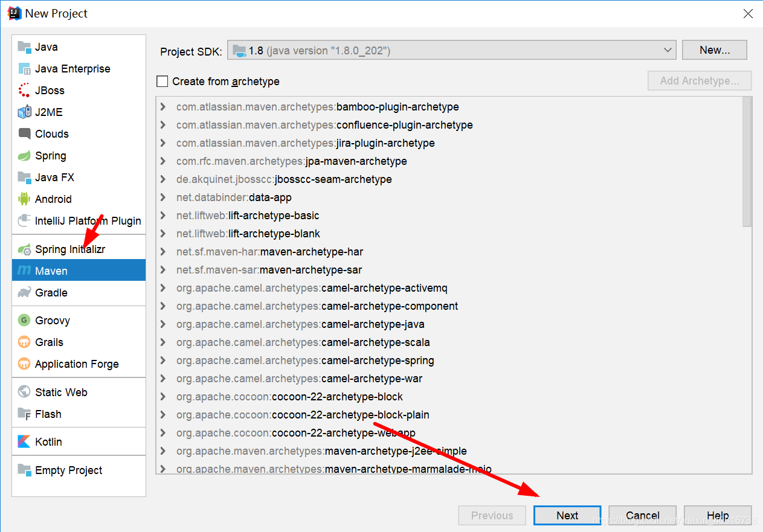The height and width of the screenshot is (532, 763).
Task: Expand bamboo-plugin-archetype entry
Action: click(x=163, y=107)
